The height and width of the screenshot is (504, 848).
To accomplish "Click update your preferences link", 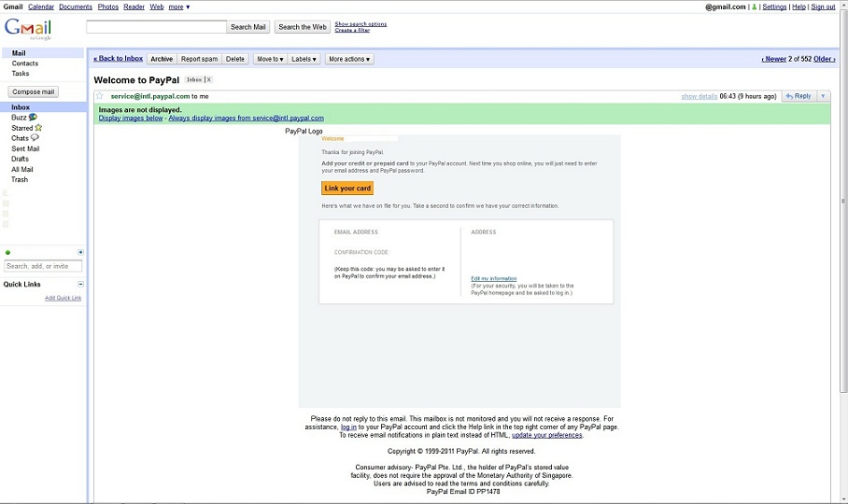I will pos(546,435).
